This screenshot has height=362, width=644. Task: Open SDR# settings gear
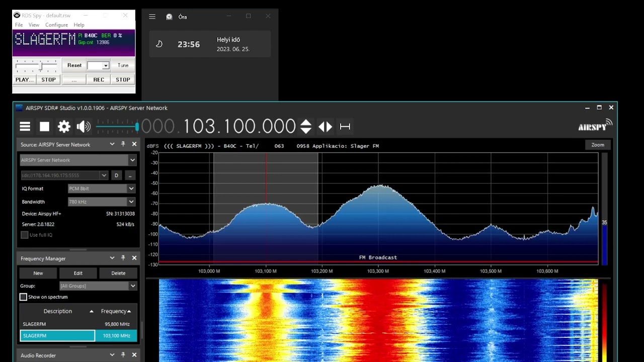tap(64, 127)
